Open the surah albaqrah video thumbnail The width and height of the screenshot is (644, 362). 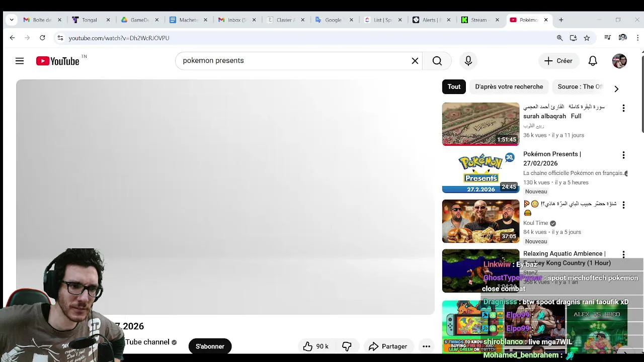[480, 124]
